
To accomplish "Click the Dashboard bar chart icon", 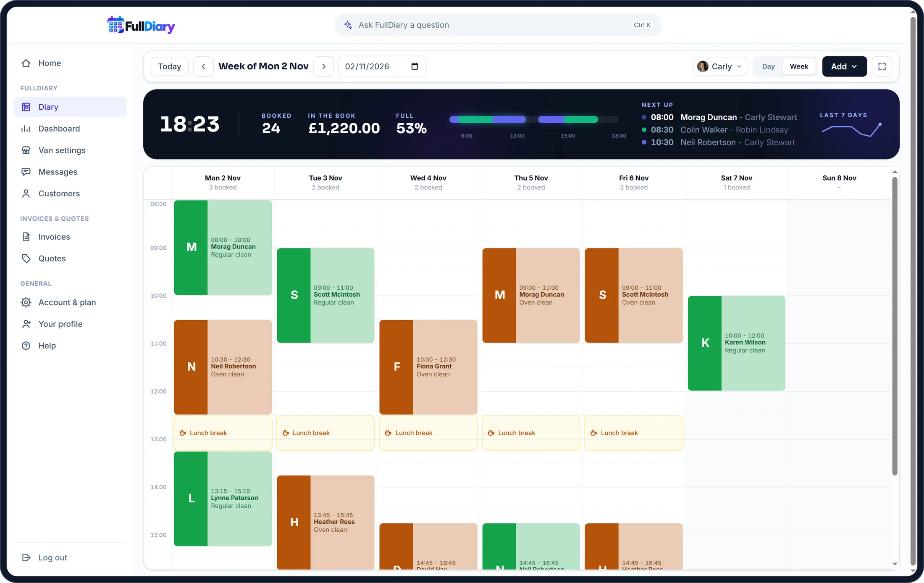I will (26, 129).
